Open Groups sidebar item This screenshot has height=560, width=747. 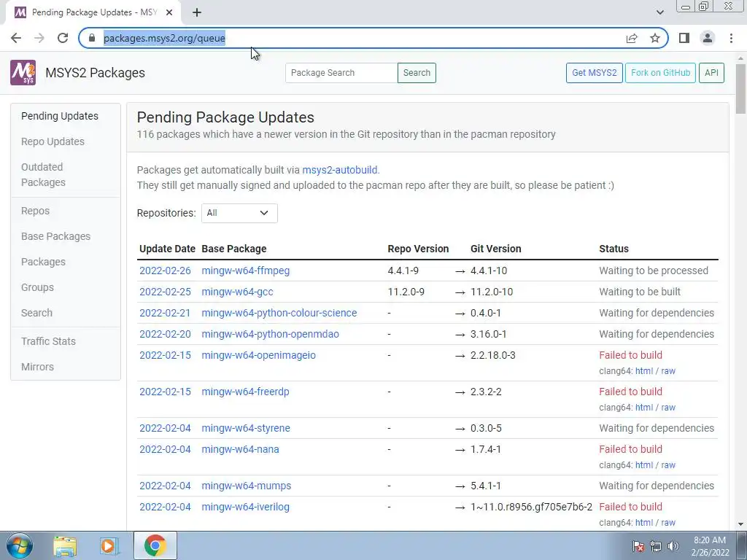click(x=37, y=287)
